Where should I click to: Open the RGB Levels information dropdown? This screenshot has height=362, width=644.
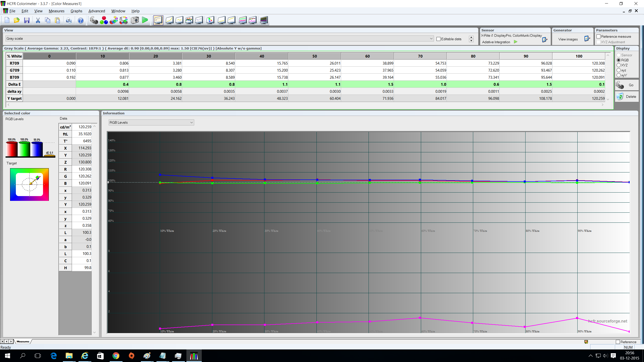click(x=191, y=122)
